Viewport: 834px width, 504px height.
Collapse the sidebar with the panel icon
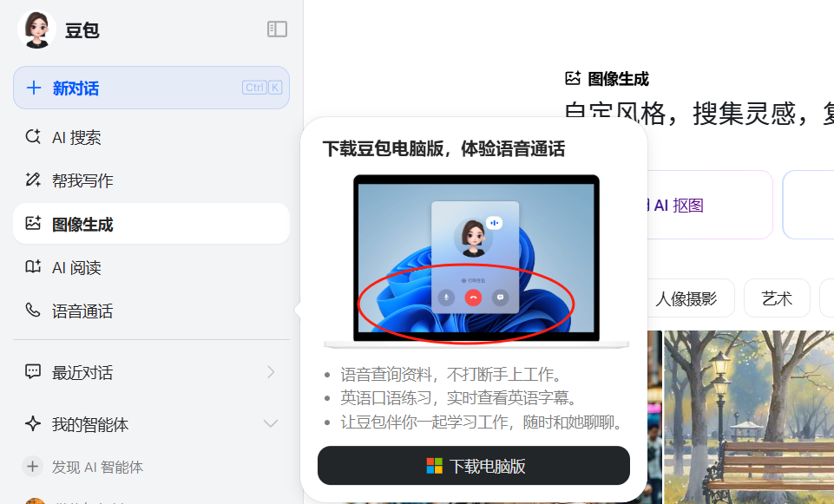(277, 29)
